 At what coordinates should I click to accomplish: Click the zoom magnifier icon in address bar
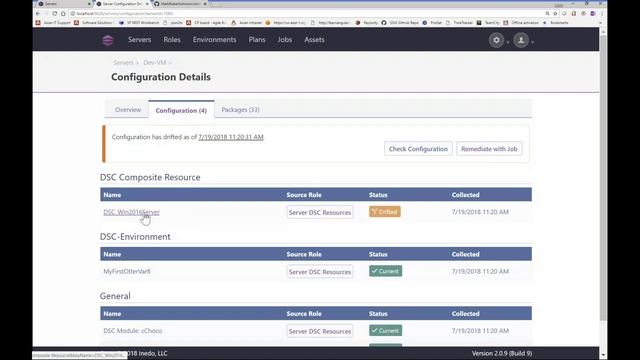click(x=547, y=13)
